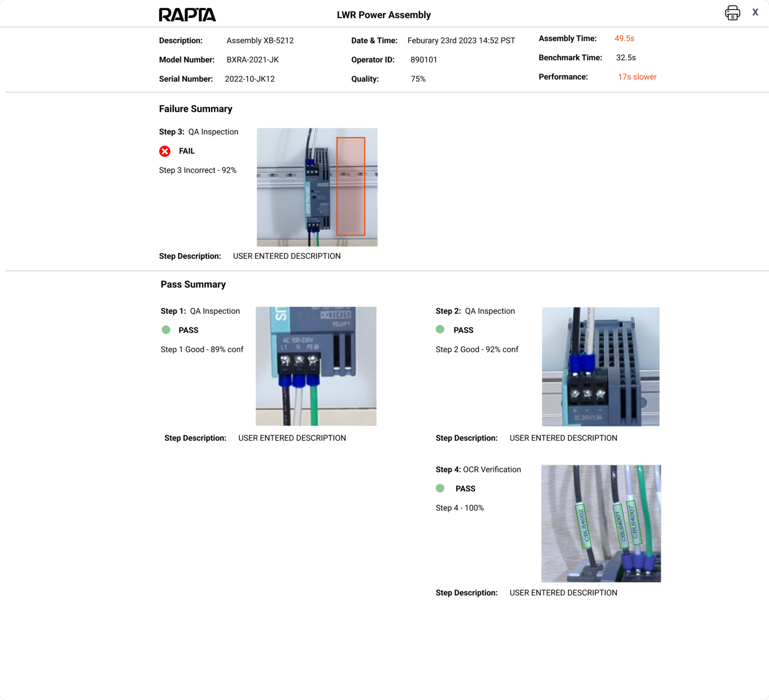Click the 75% quality value
The height and width of the screenshot is (700, 769).
[x=418, y=79]
